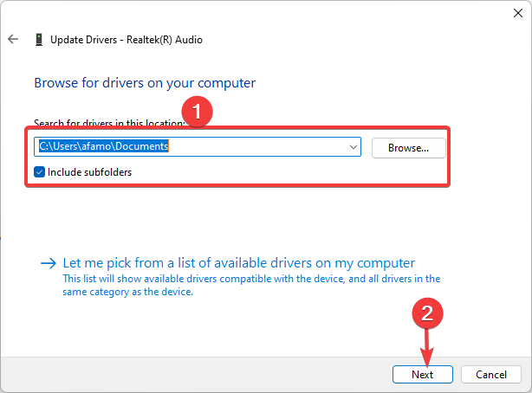Expand the driver location dropdown arrow

click(354, 147)
